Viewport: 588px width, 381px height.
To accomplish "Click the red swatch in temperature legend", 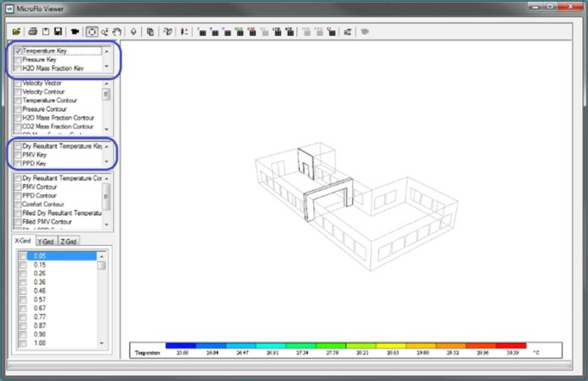I will [511, 346].
